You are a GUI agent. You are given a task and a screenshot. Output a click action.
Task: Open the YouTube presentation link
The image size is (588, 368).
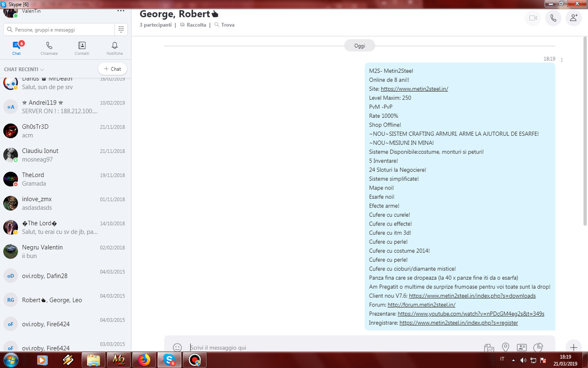(471, 314)
